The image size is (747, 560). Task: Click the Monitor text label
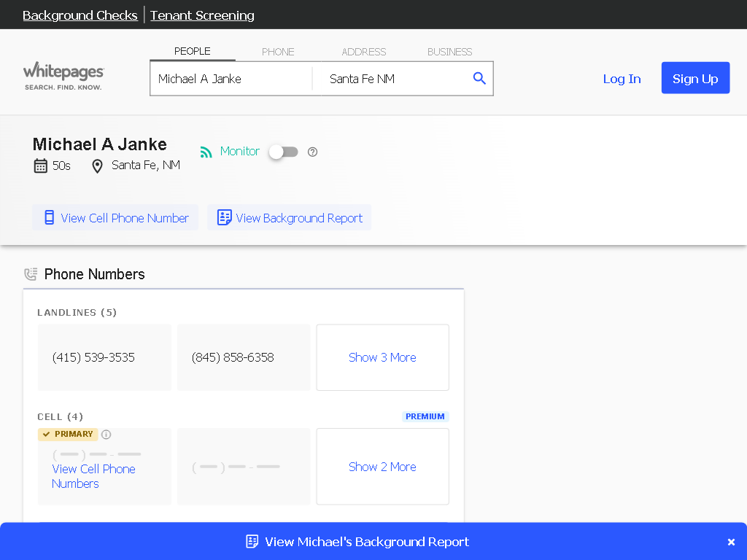click(239, 152)
